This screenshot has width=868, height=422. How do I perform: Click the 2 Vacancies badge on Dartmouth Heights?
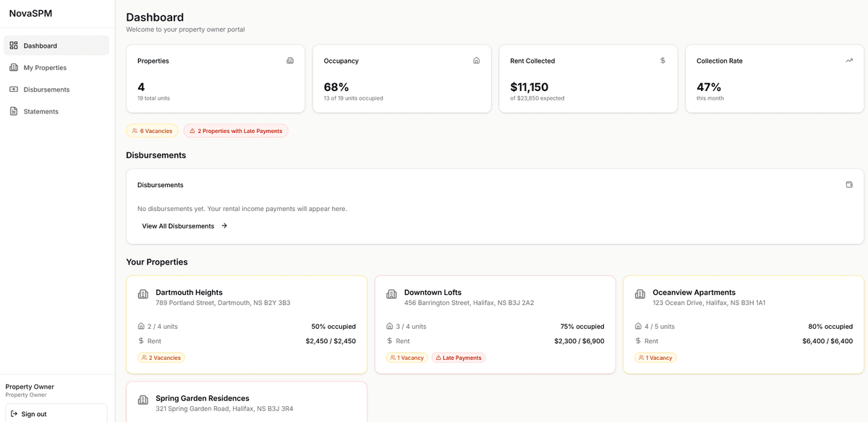pos(161,357)
